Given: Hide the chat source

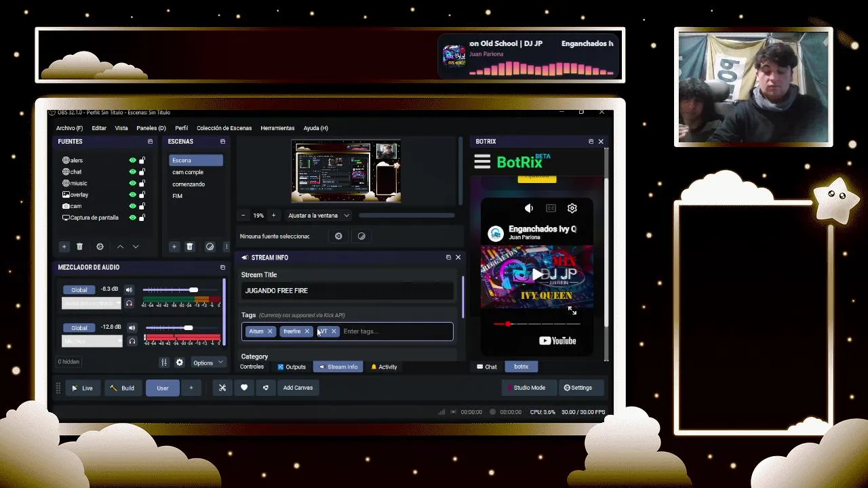Looking at the screenshot, I should (132, 172).
